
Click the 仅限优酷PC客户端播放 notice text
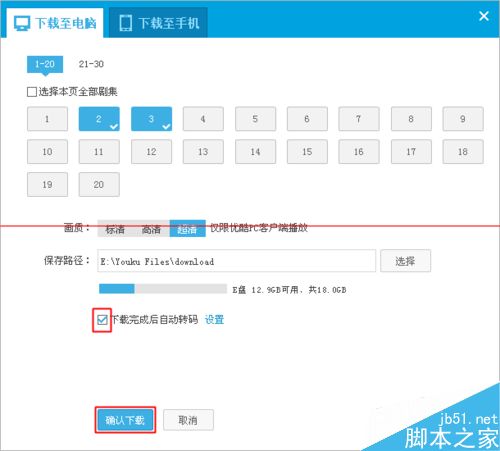[x=259, y=228]
